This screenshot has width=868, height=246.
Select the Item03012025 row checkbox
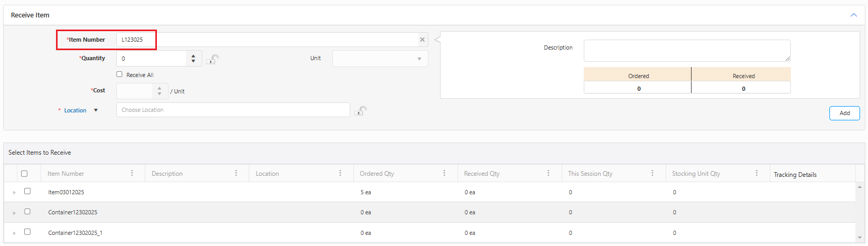point(27,191)
